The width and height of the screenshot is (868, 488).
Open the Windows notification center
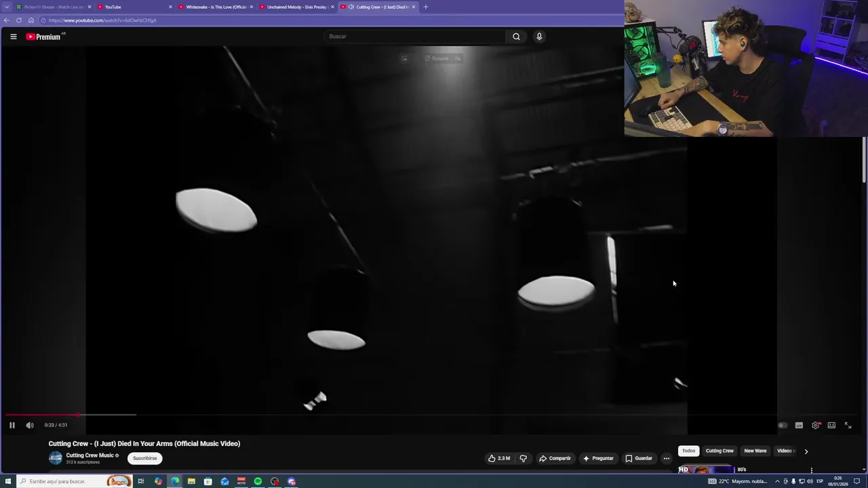coord(857,481)
